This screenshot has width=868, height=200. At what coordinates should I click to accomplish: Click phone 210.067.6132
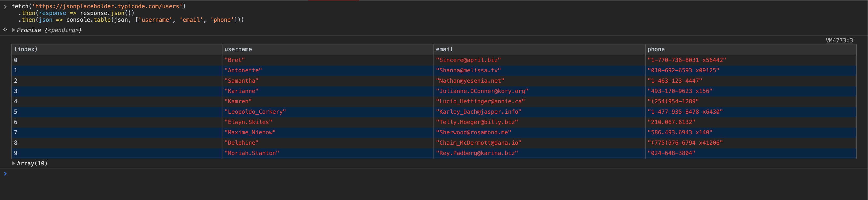tap(671, 122)
